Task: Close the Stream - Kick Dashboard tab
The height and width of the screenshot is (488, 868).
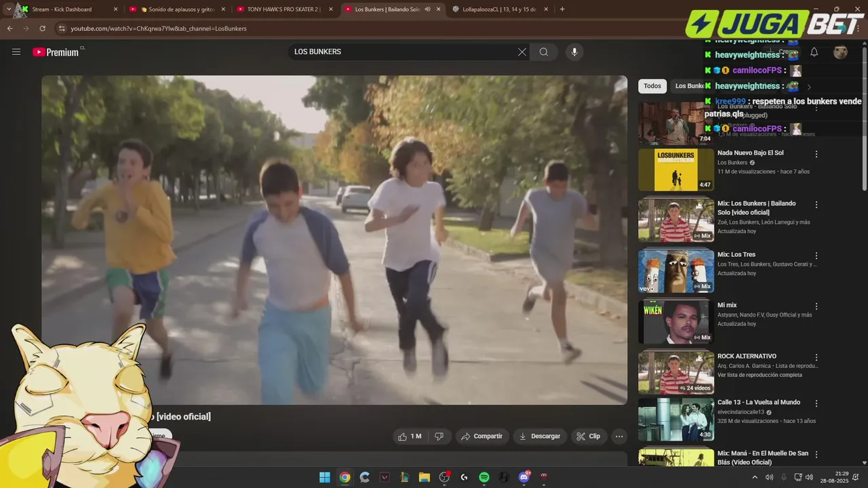Action: (x=115, y=9)
